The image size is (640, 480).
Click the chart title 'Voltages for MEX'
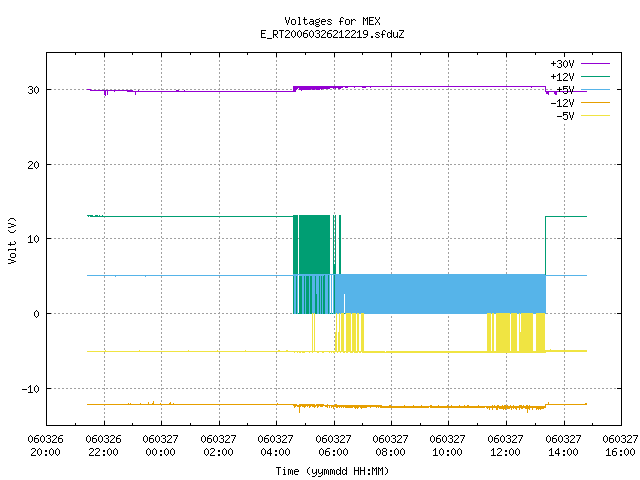point(332,21)
